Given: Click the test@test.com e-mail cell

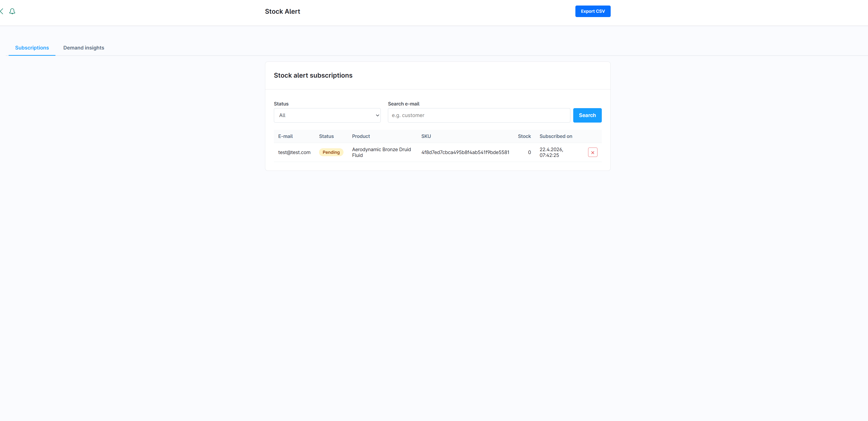Looking at the screenshot, I should [294, 153].
